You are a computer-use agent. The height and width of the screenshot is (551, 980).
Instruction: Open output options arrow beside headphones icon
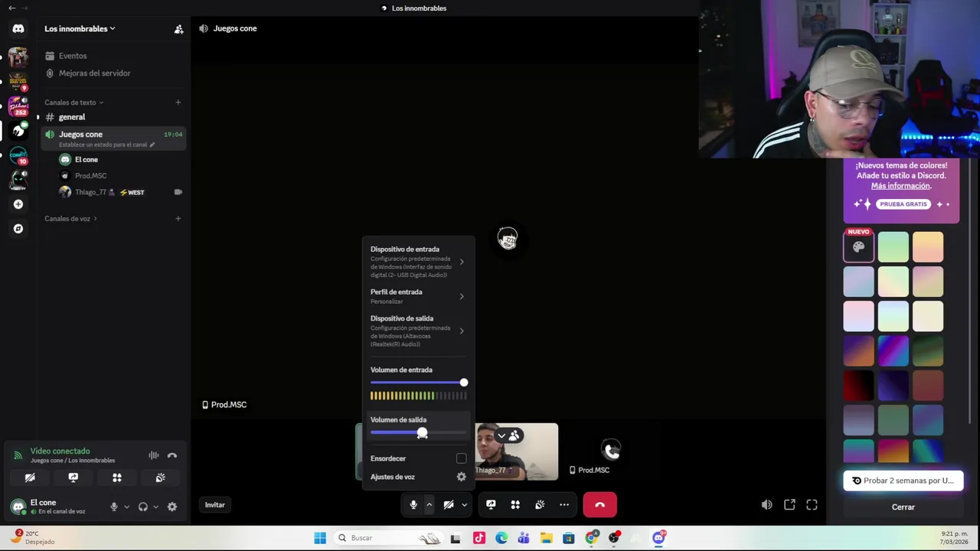click(155, 507)
